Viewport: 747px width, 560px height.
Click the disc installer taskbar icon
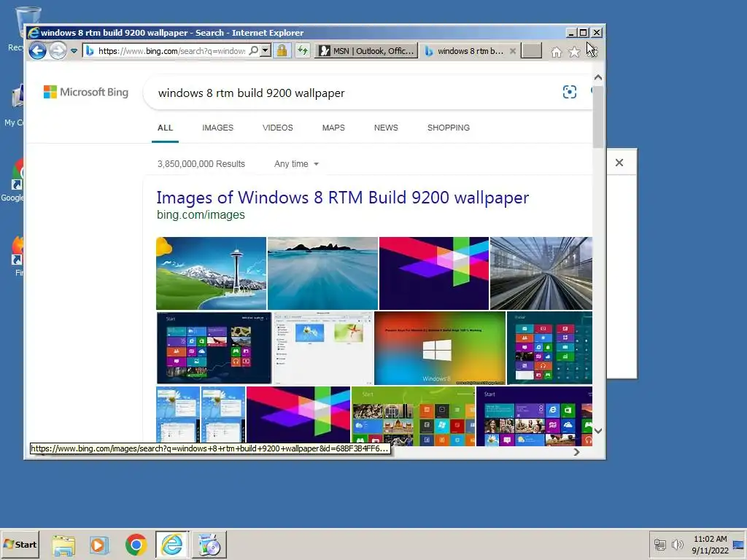209,545
